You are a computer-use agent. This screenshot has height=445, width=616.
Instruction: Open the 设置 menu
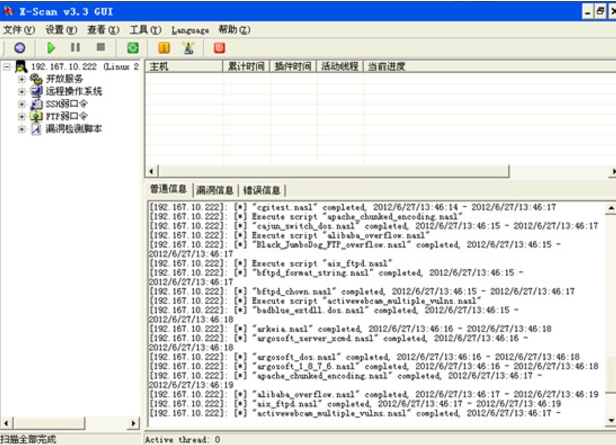61,30
